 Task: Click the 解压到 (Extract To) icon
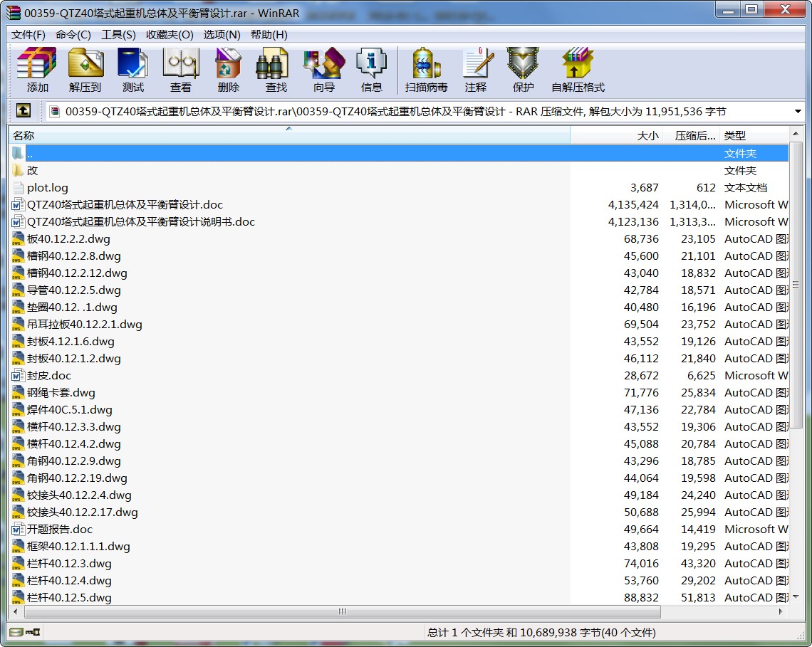pos(85,70)
